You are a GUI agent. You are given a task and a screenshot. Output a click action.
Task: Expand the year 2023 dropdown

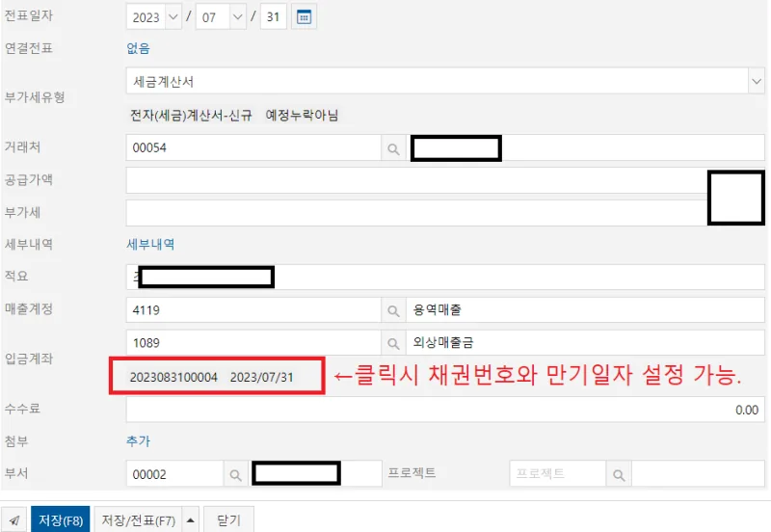point(173,17)
